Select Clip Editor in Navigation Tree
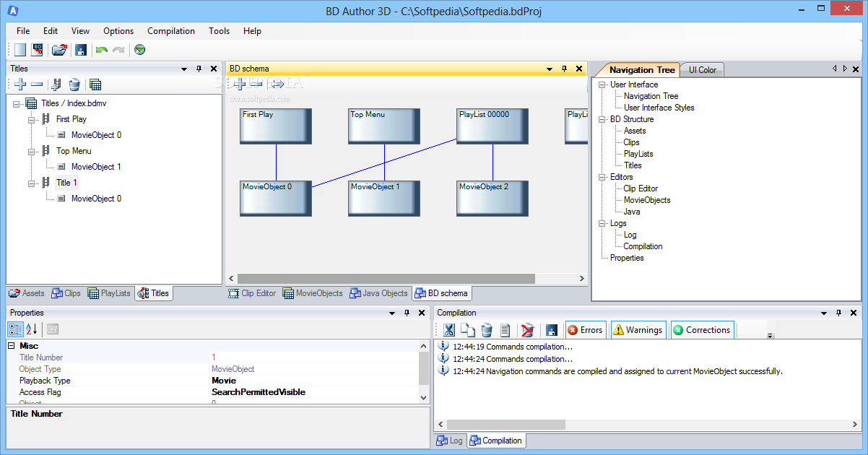Screen dimensions: 868x455 (641, 188)
